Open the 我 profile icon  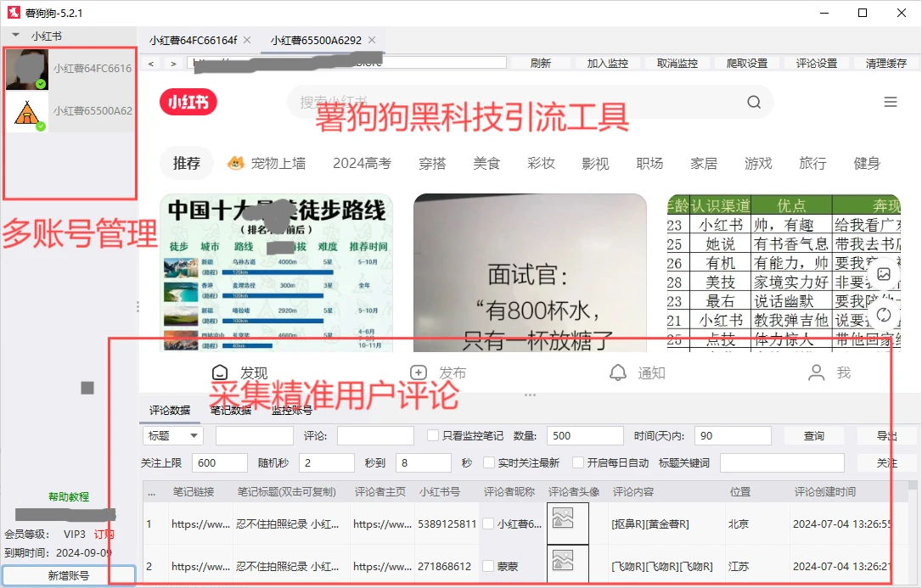coord(817,372)
